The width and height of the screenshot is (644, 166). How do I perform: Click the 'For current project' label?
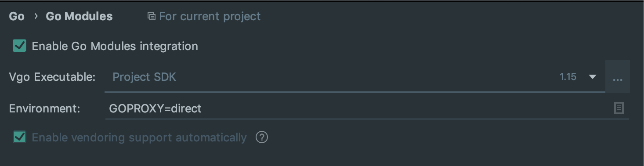click(x=210, y=17)
